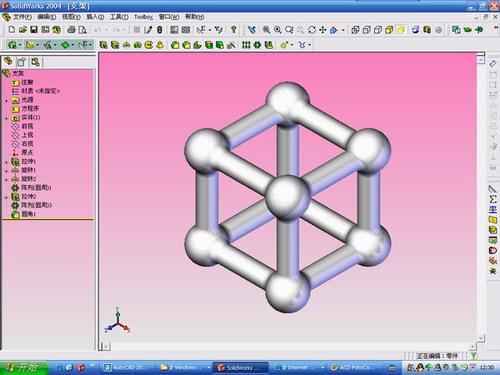Select the Pan view tool

(x=323, y=30)
